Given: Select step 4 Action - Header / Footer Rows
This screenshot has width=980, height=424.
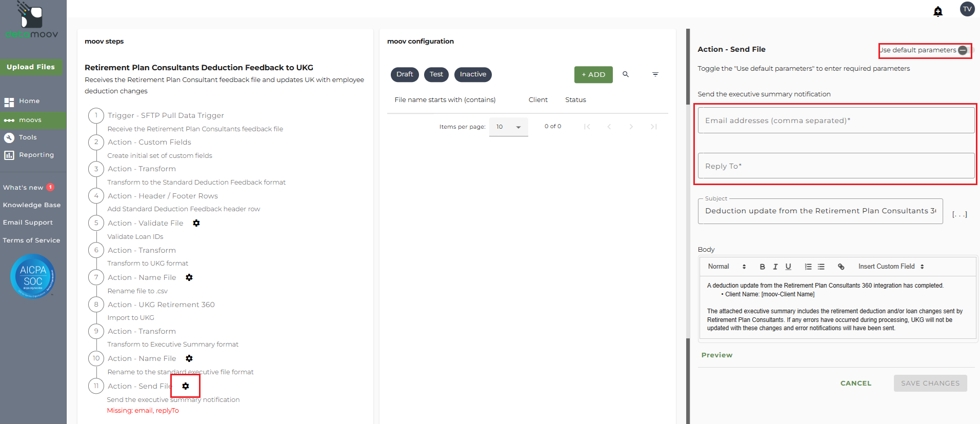Looking at the screenshot, I should [163, 196].
